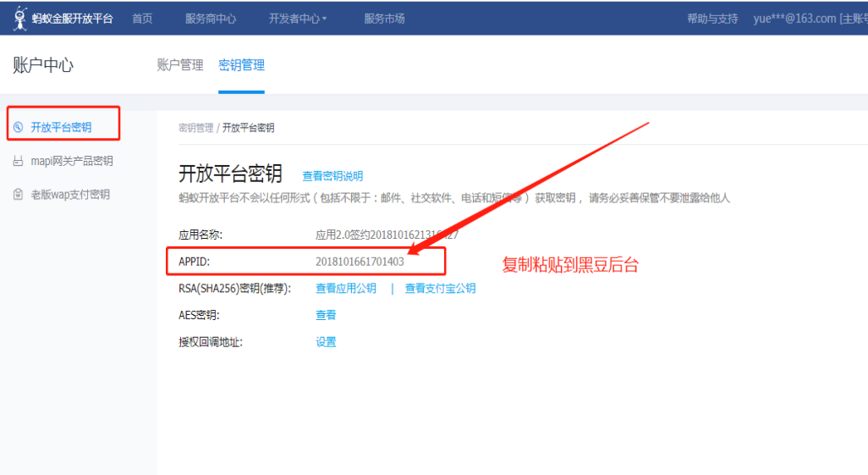Click the APPID value 2018101661701403
The height and width of the screenshot is (475, 868).
(360, 262)
